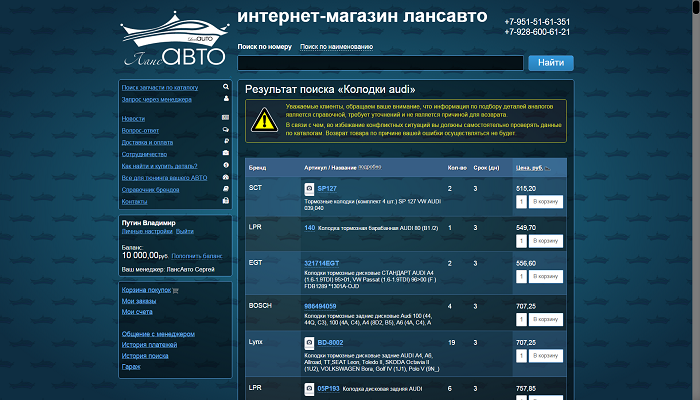Open Доставка и оплата link
The image size is (700, 400).
(x=147, y=142)
